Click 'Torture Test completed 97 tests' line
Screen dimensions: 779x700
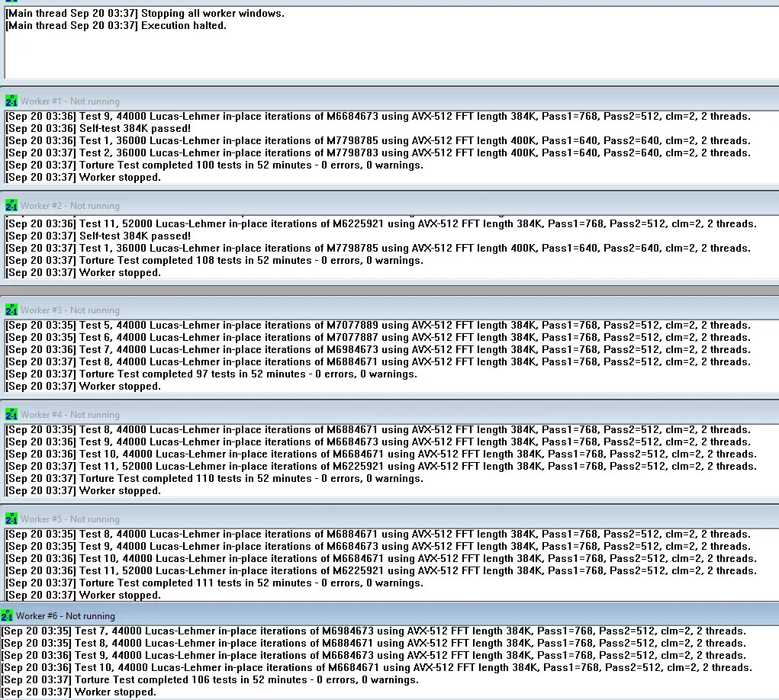click(211, 374)
